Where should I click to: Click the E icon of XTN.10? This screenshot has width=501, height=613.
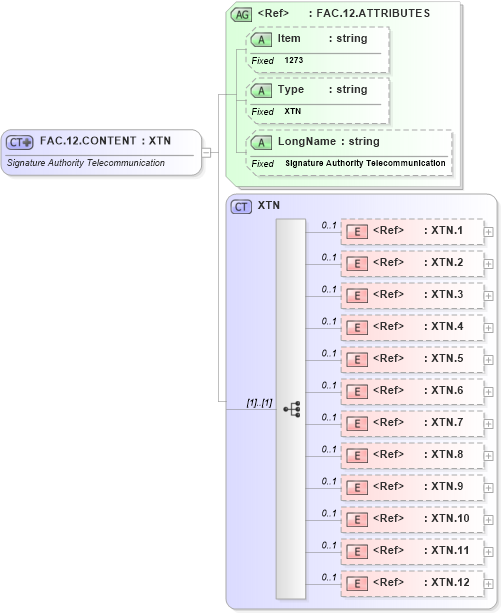point(357,520)
